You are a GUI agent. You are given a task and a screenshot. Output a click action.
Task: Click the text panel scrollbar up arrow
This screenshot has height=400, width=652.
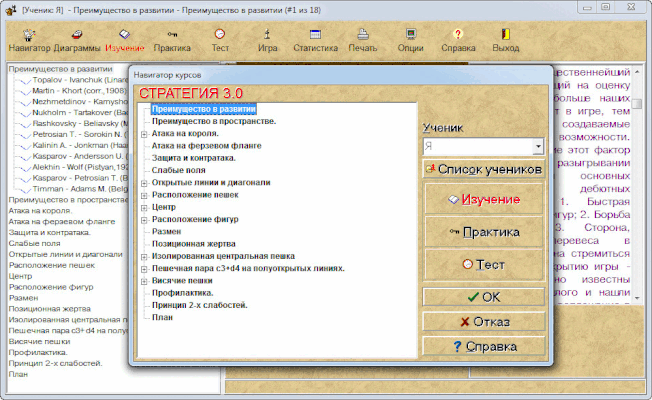tap(637, 72)
